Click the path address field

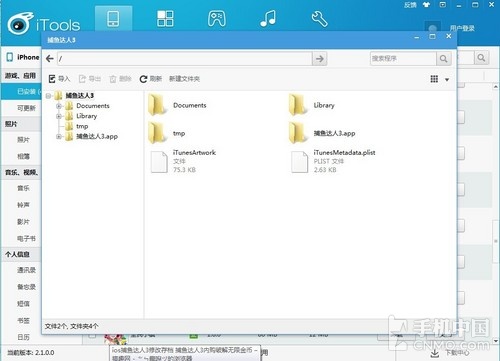point(185,59)
